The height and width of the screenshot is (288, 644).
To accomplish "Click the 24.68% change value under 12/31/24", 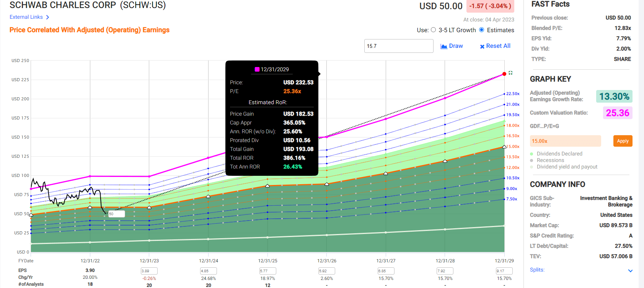I will (x=209, y=278).
